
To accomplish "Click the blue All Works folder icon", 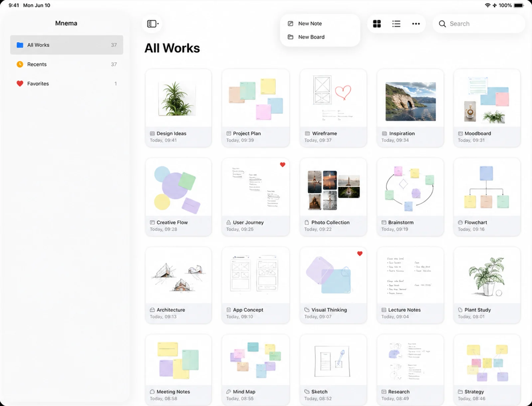I will 20,45.
